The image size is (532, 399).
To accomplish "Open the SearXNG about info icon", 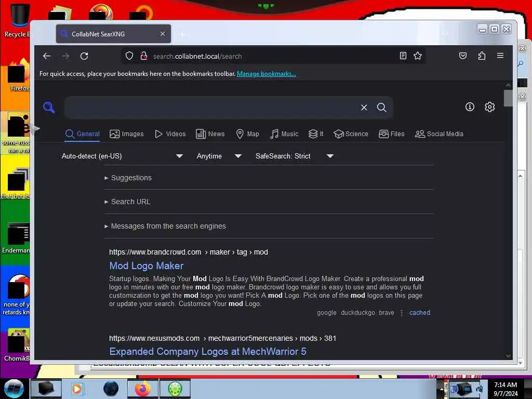I will (x=470, y=107).
